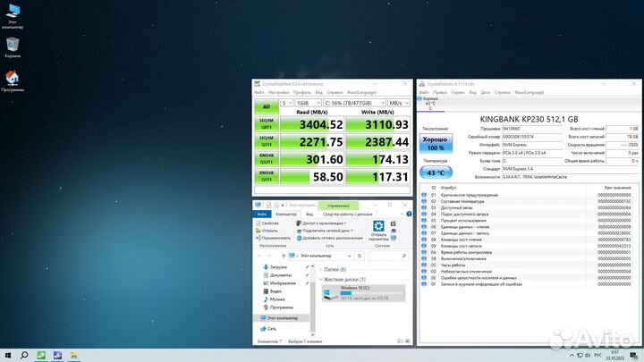Open Документы in Explorer sidebar

coord(281,275)
